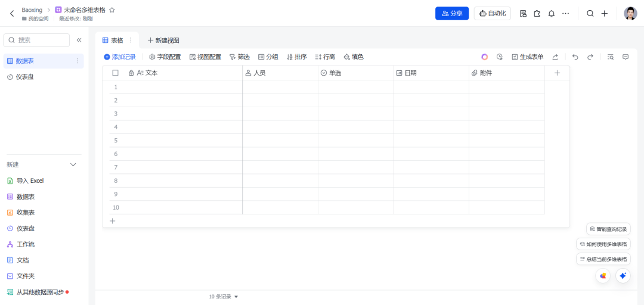
Task: Open the 分组 group menu
Action: [x=268, y=57]
